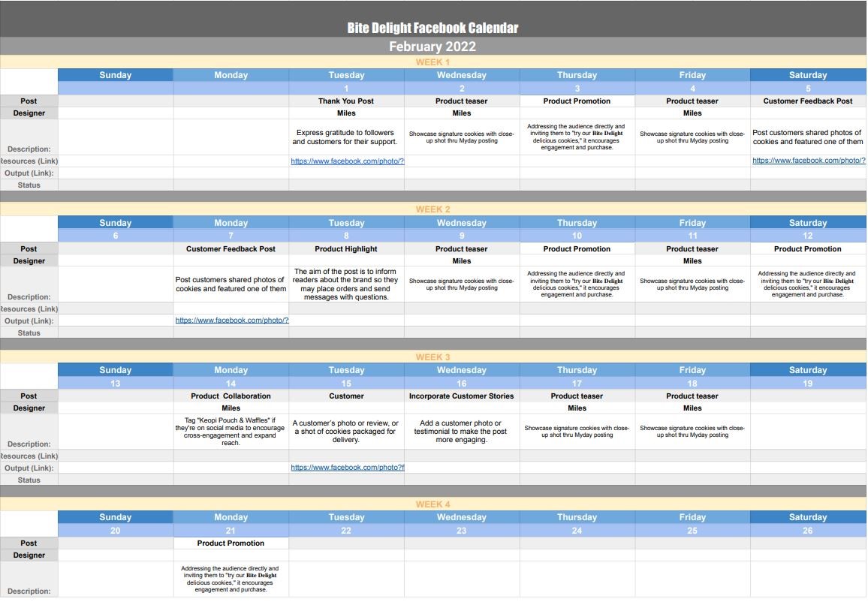Screen dimensions: 868x605
Task: Select the 'Bite Delight Facebook Calendar' title
Action: point(432,28)
